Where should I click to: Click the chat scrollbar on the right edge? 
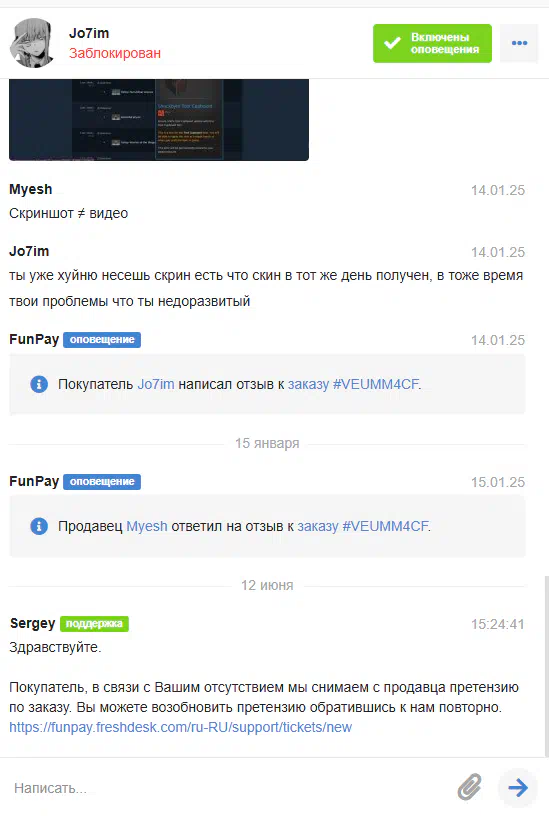[546, 666]
